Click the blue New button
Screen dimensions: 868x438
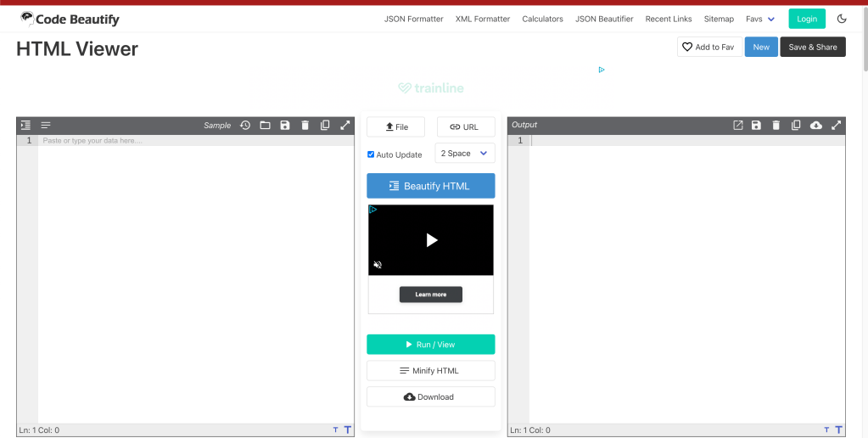[761, 47]
